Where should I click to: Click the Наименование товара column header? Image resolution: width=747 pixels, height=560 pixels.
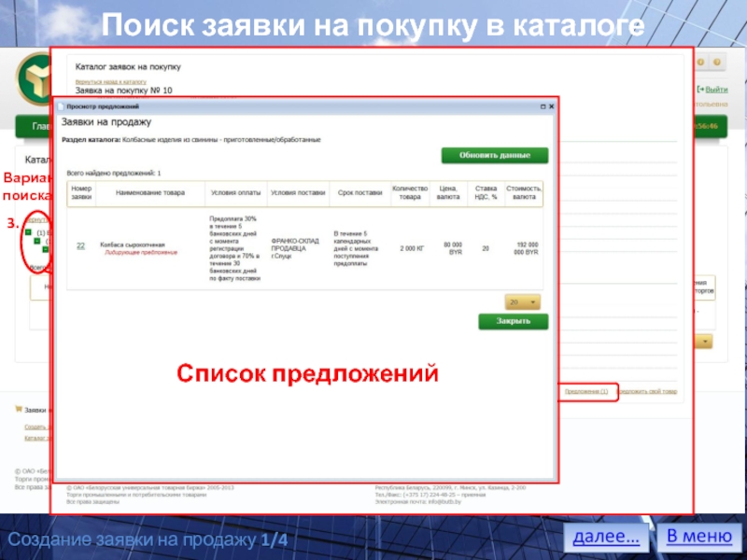150,193
